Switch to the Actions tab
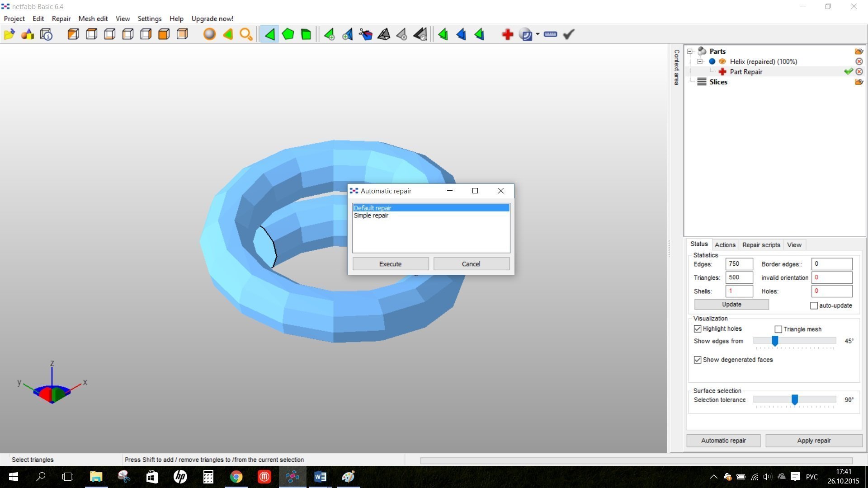Screen dimensions: 868x488 coord(725,245)
